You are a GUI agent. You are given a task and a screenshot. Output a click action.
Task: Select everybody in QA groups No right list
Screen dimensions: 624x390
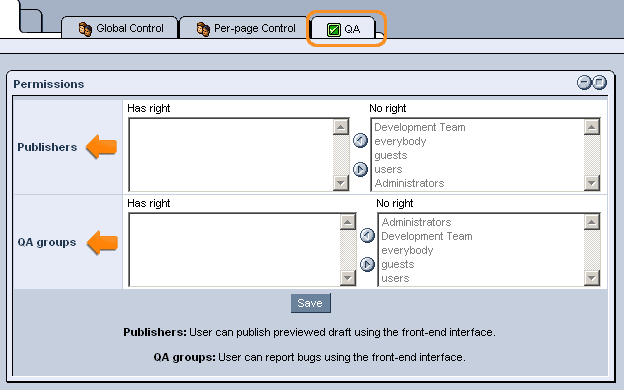(407, 250)
